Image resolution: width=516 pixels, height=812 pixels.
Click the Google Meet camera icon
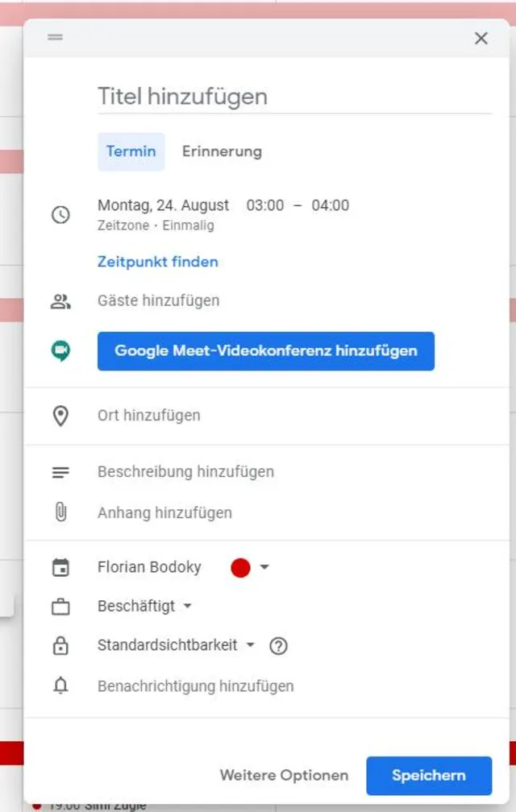(x=60, y=351)
